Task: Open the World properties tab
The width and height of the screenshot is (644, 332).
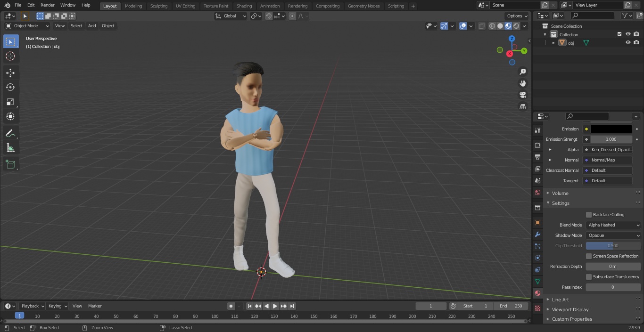Action: point(537,192)
